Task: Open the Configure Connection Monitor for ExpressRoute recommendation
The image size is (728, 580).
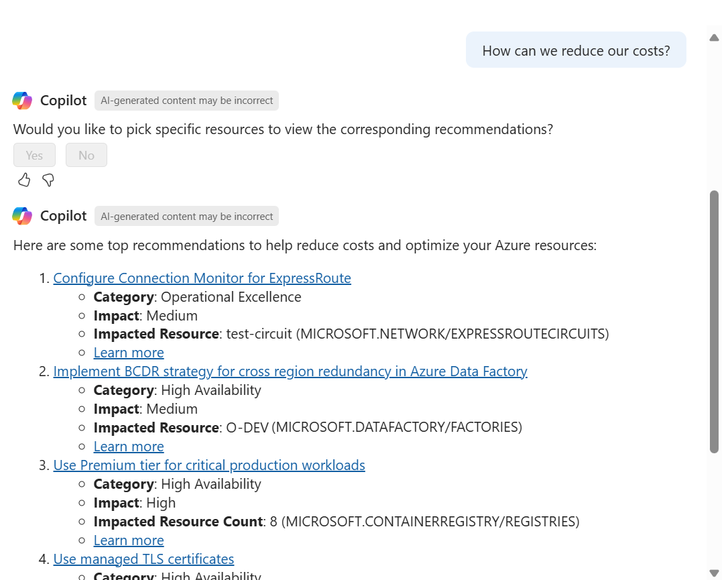Action: click(202, 278)
